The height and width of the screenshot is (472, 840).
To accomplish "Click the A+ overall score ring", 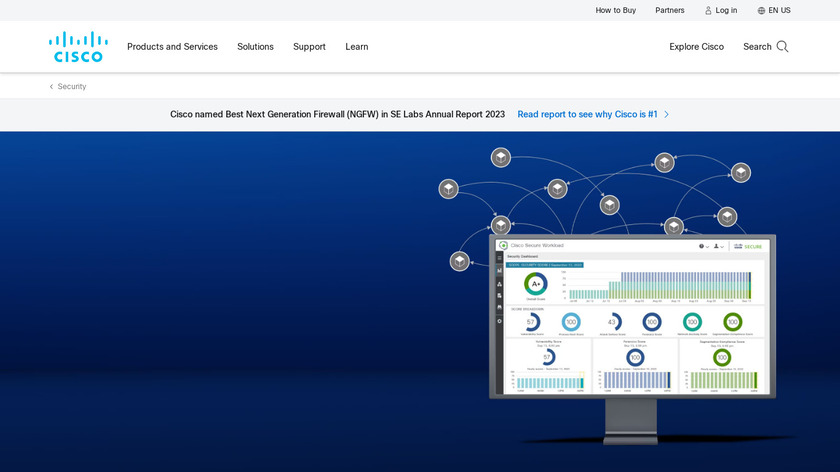I will point(536,284).
